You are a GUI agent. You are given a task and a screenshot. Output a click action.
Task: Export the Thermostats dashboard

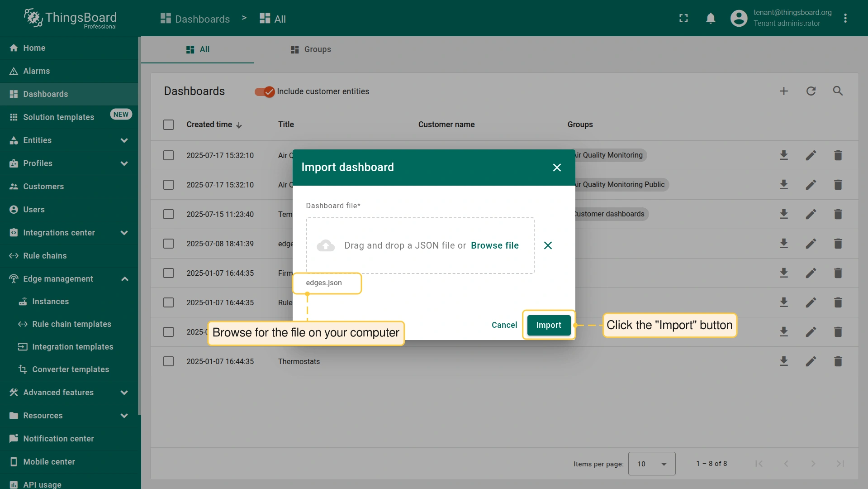point(784,361)
